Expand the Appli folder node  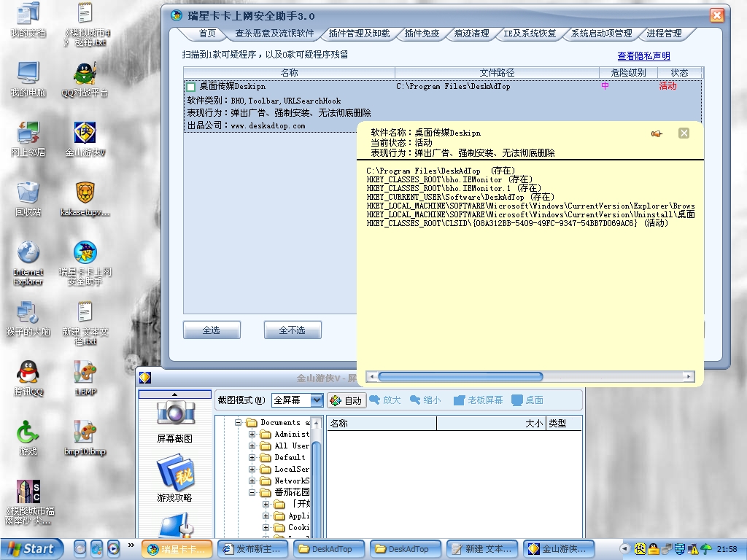coord(266,516)
